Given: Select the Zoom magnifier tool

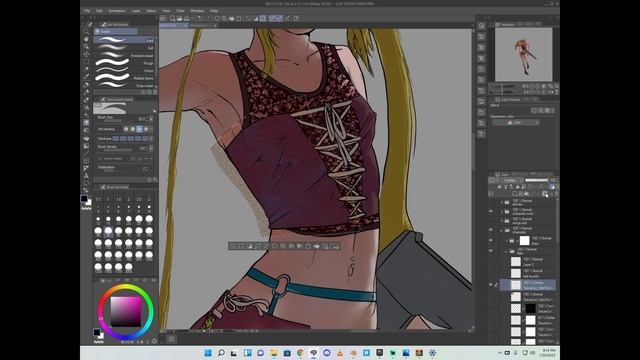Looking at the screenshot, I should [x=86, y=31].
